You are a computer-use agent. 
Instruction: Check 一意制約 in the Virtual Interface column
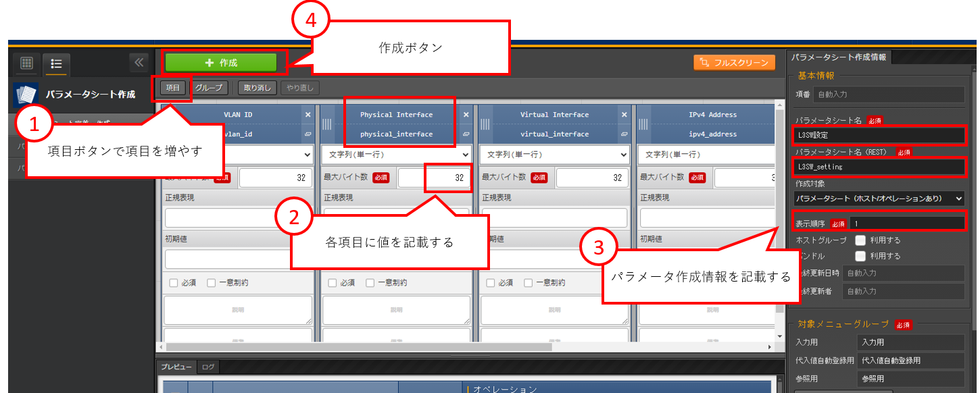[x=529, y=283]
